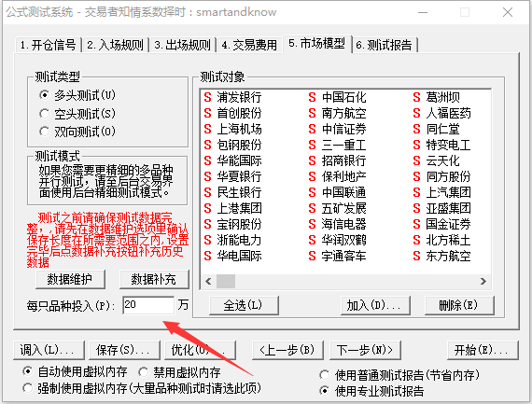Select 华润双鹤 stock entry
This screenshot has height=404, width=532.
click(x=338, y=240)
